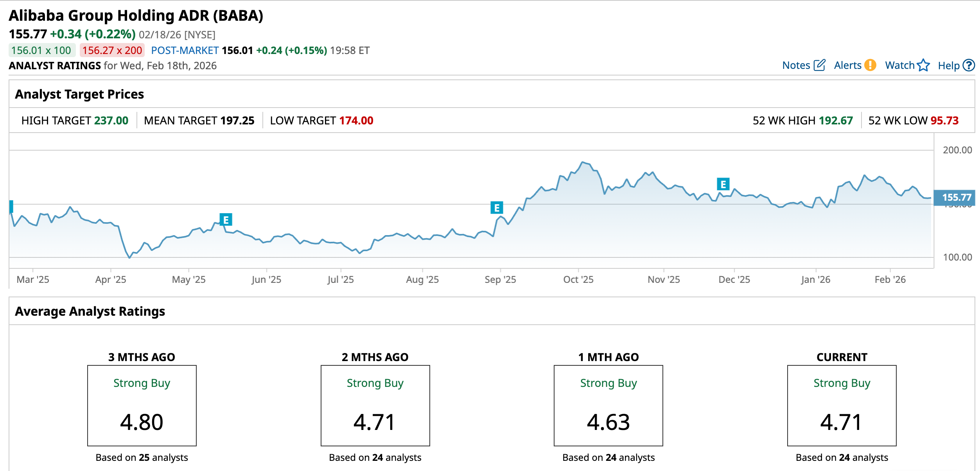The width and height of the screenshot is (980, 471).
Task: Click the Notes pencil edit icon
Action: tap(819, 65)
